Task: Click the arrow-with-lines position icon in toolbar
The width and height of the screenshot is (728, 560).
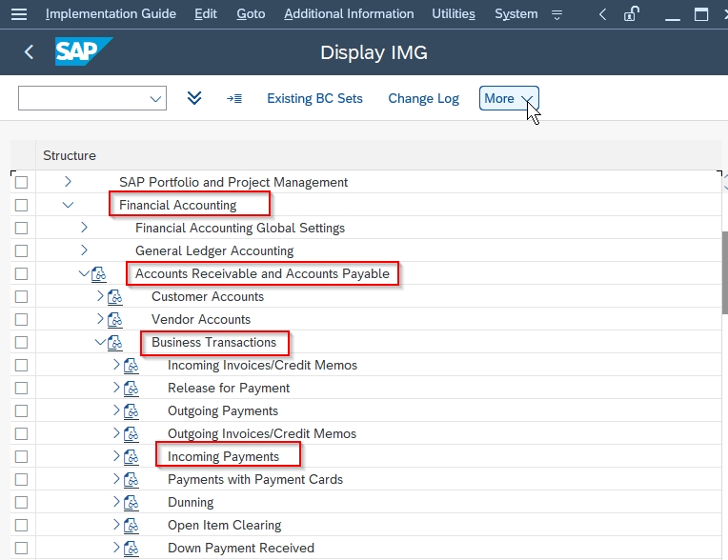Action: tap(233, 98)
